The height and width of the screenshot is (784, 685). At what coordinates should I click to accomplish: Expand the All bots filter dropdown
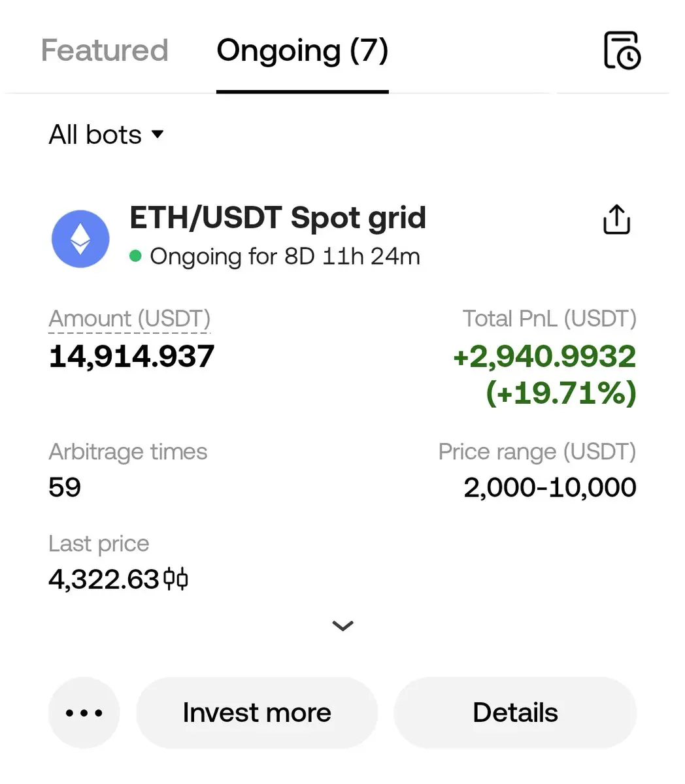(x=106, y=135)
